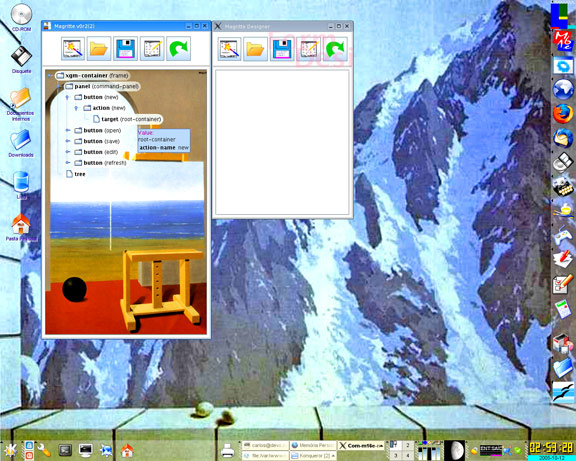Click the Edit icon in Magritte Designer toolbar
Screen dimensions: 576x461
click(x=309, y=49)
